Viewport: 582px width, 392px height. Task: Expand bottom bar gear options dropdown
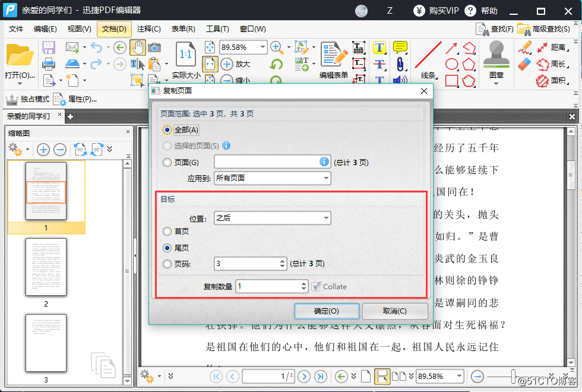point(159,377)
